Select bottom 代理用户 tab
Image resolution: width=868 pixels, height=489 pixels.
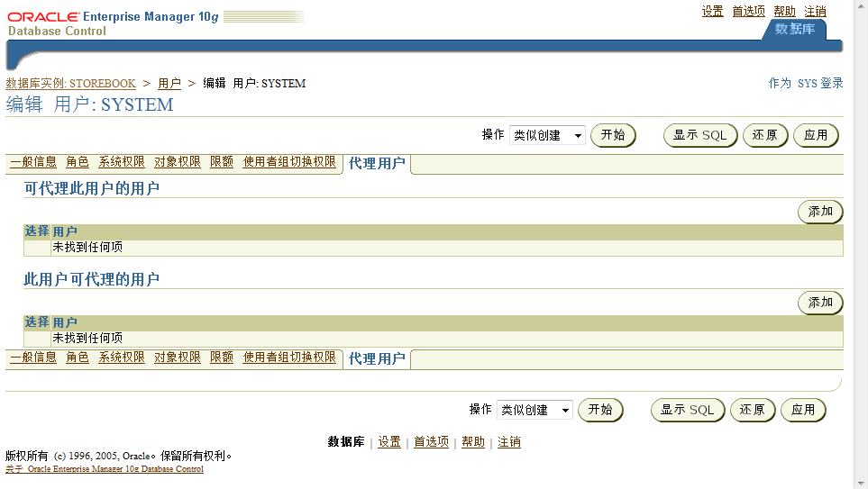click(x=377, y=358)
